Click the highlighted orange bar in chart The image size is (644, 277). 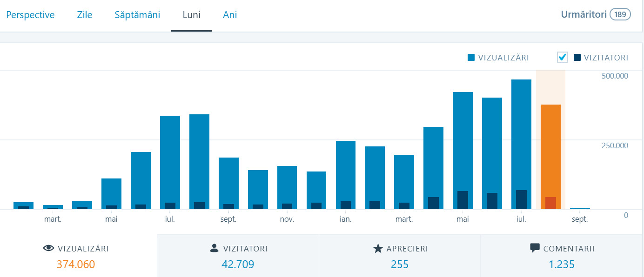(x=550, y=153)
